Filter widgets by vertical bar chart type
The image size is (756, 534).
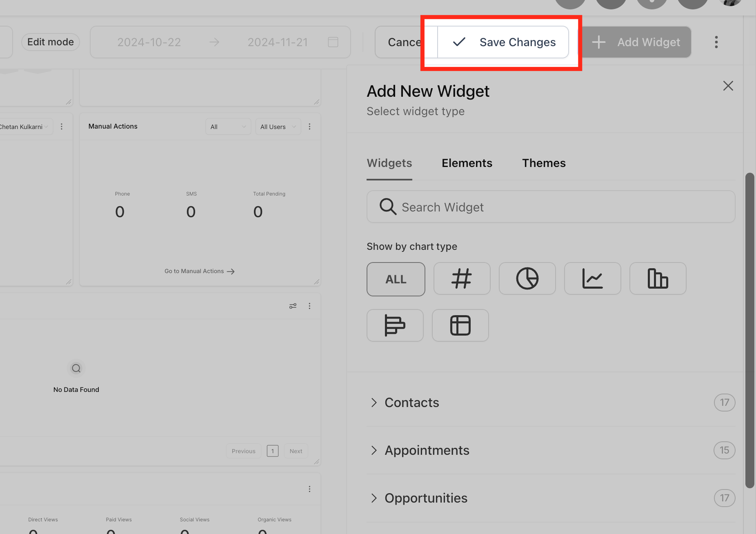click(x=658, y=278)
